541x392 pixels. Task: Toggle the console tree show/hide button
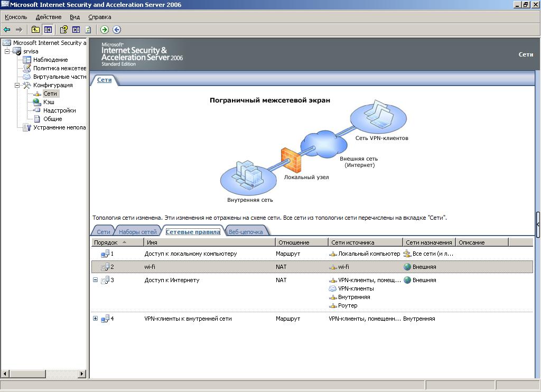48,30
